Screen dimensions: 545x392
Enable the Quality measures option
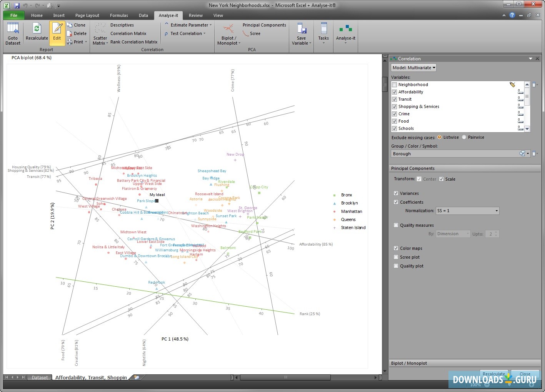pos(396,225)
